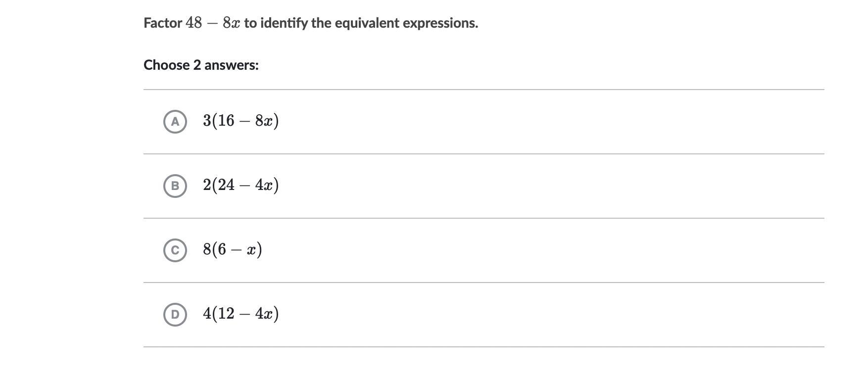Click the 48 − 8x expression in question
This screenshot has width=868, height=380.
213,23
